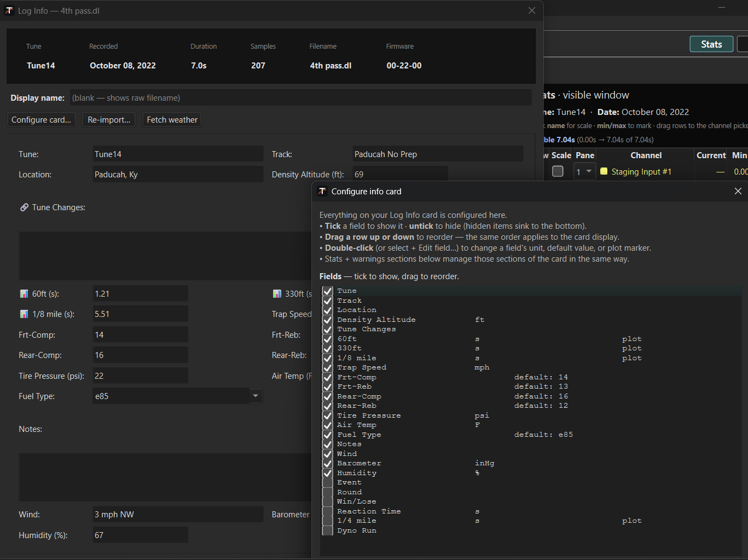
Task: Select the Location row in Fields list
Action: [531, 310]
